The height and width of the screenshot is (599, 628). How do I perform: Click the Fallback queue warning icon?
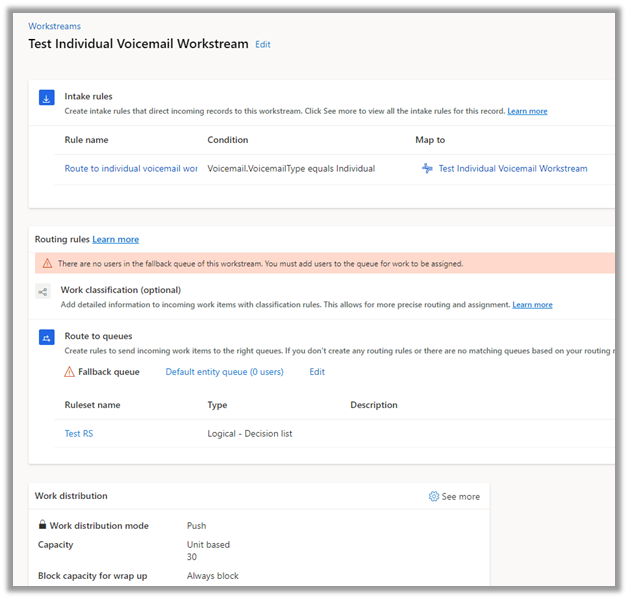pyautogui.click(x=69, y=372)
